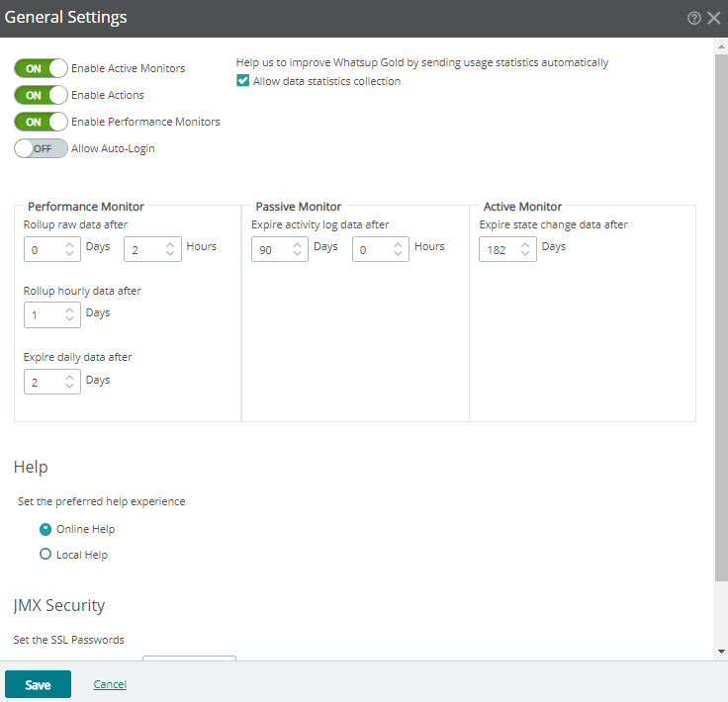This screenshot has width=728, height=702.
Task: Increase Rollup hourly data Days value
Action: click(x=69, y=309)
